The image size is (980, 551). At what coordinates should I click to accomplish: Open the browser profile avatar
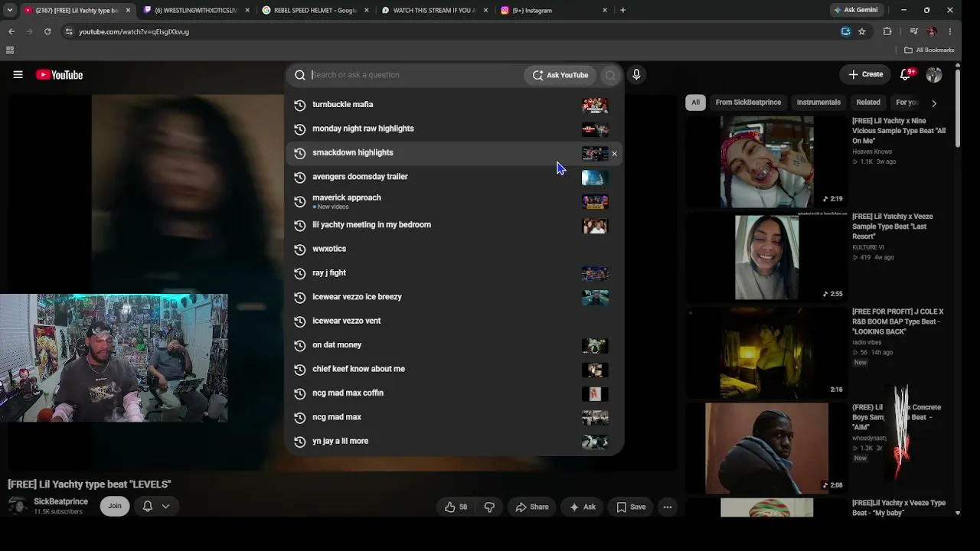[931, 31]
